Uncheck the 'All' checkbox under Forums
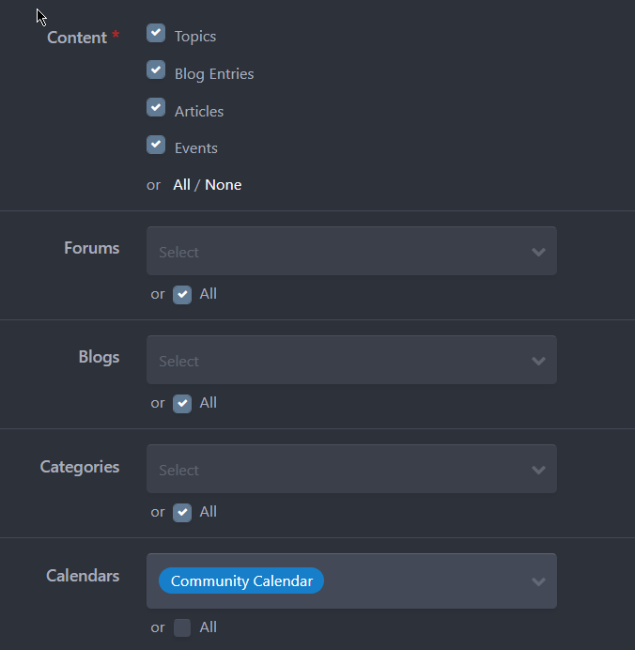This screenshot has width=635, height=650. [182, 294]
